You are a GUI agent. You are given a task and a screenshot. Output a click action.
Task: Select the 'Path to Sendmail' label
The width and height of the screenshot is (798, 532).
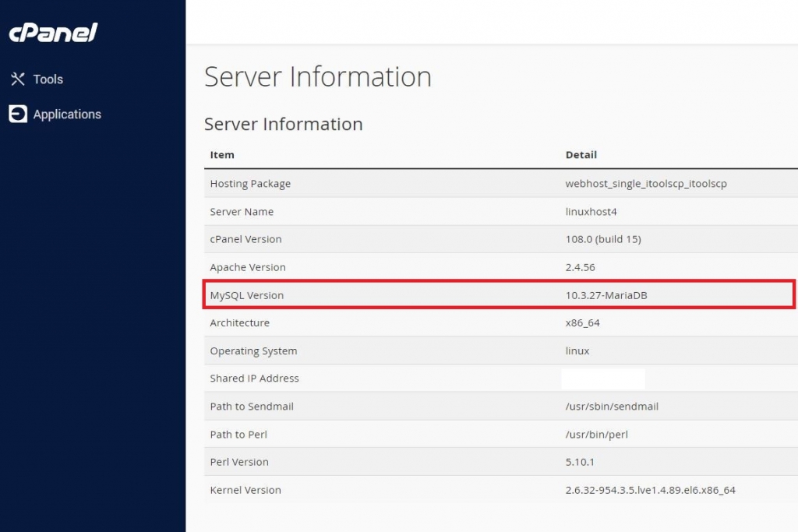[252, 407]
